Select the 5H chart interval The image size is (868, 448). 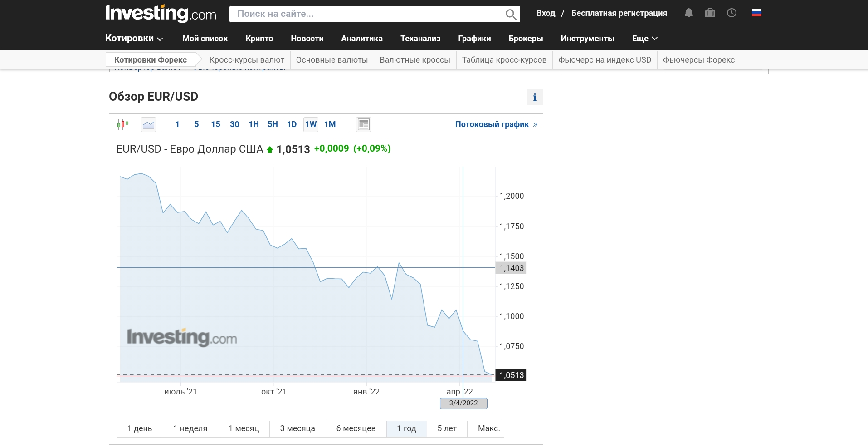273,124
